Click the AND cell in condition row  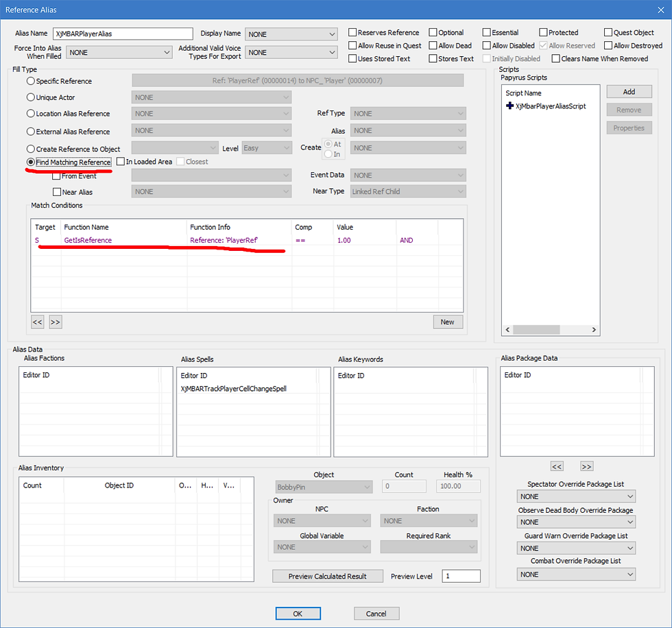point(406,241)
